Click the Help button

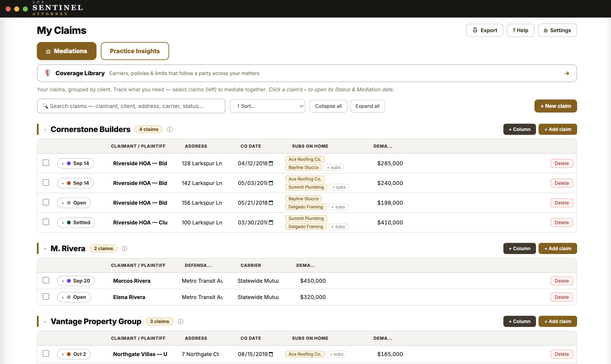click(521, 30)
